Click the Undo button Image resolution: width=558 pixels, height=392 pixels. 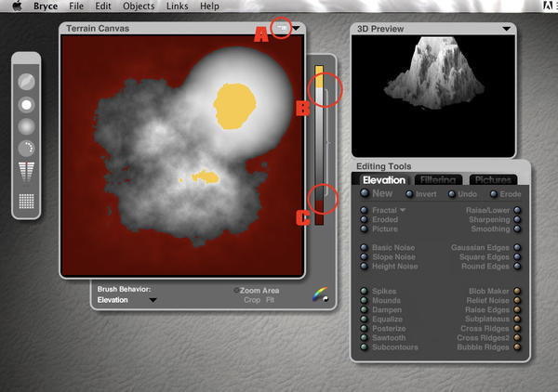pos(452,194)
